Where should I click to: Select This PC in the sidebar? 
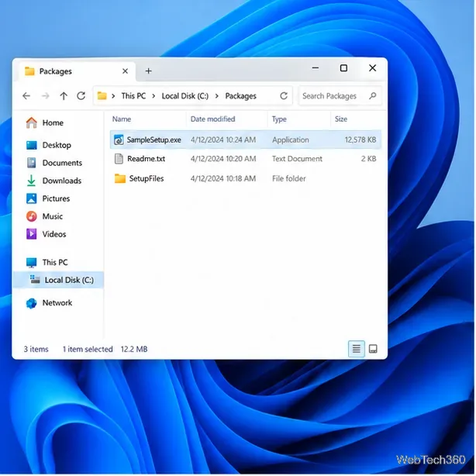(x=47, y=262)
